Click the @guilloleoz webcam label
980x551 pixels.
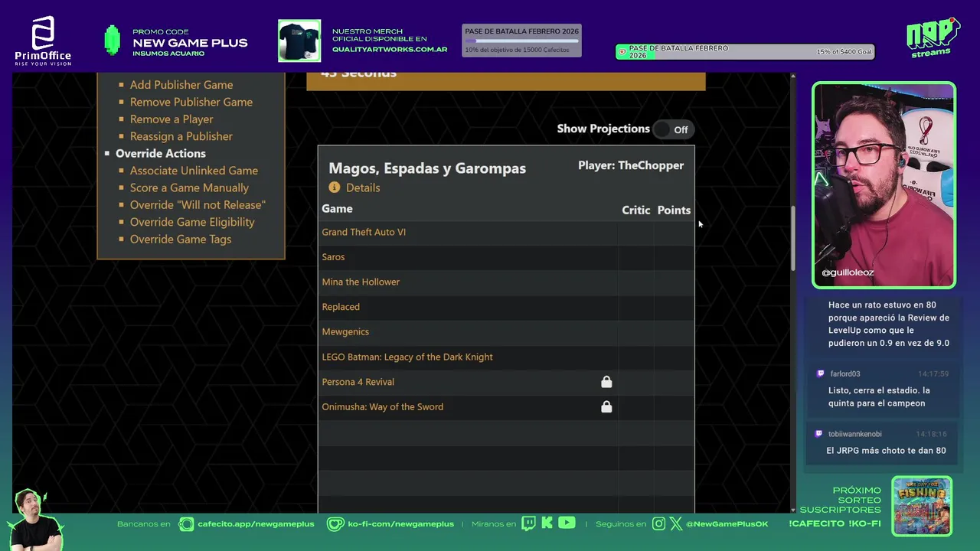point(848,272)
